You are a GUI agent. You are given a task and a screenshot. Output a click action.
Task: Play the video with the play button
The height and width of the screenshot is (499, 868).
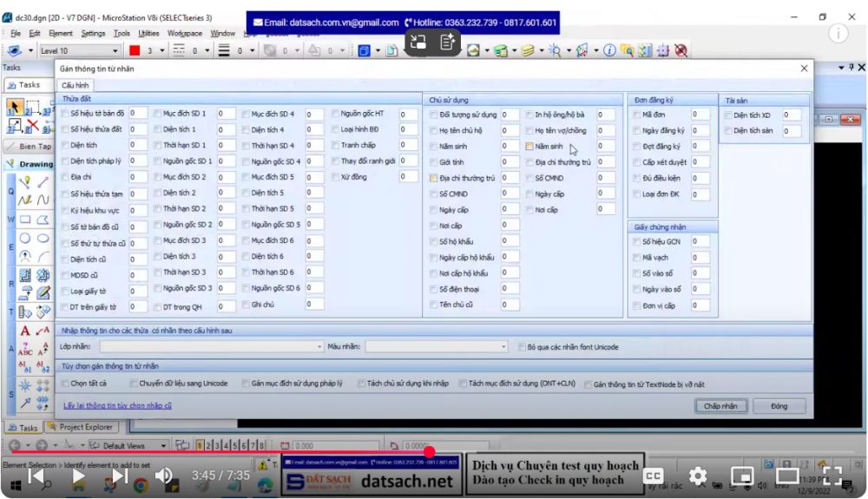coord(78,476)
